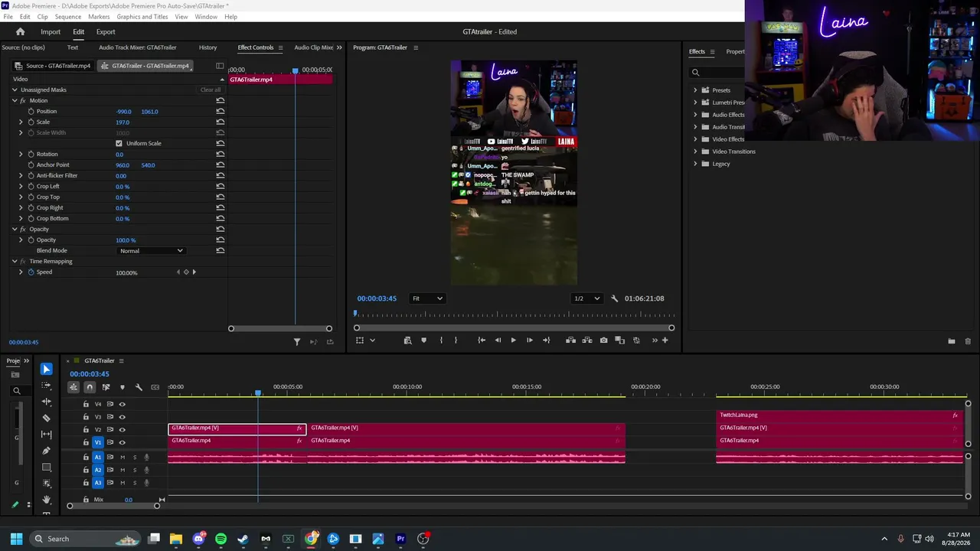Click the Extract button in Program Monitor
Viewport: 980px width, 551px height.
point(587,341)
